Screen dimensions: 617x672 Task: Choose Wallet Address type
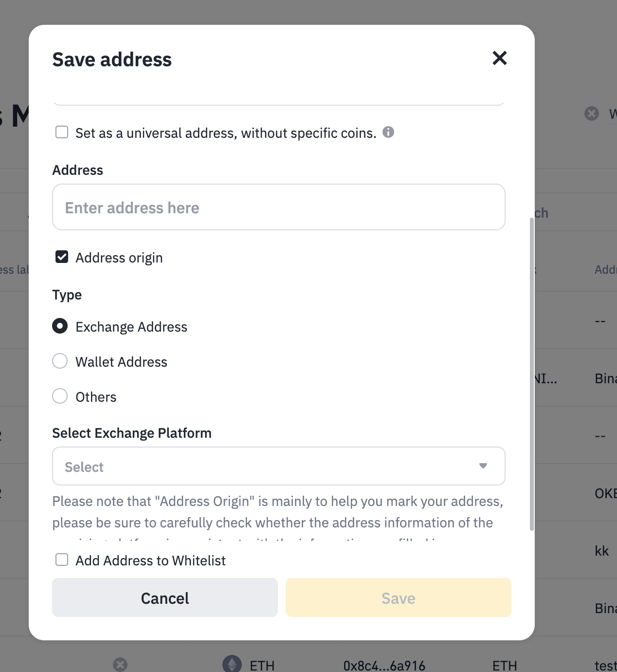click(60, 361)
